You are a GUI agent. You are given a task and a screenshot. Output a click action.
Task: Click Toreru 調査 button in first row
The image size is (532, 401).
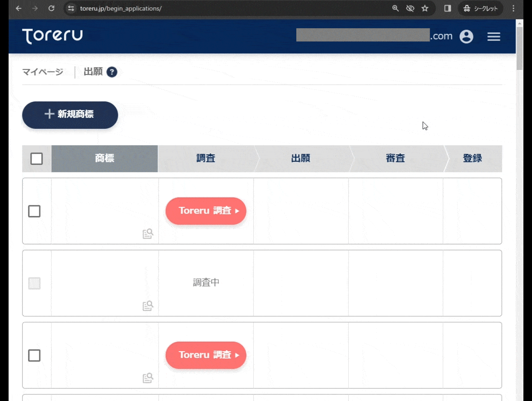coord(206,211)
